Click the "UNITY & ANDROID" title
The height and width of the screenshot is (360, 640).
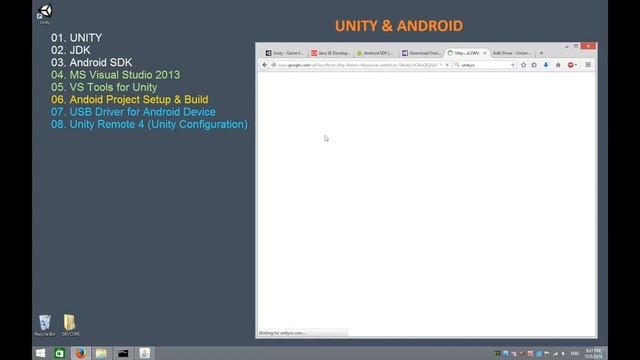coord(399,26)
